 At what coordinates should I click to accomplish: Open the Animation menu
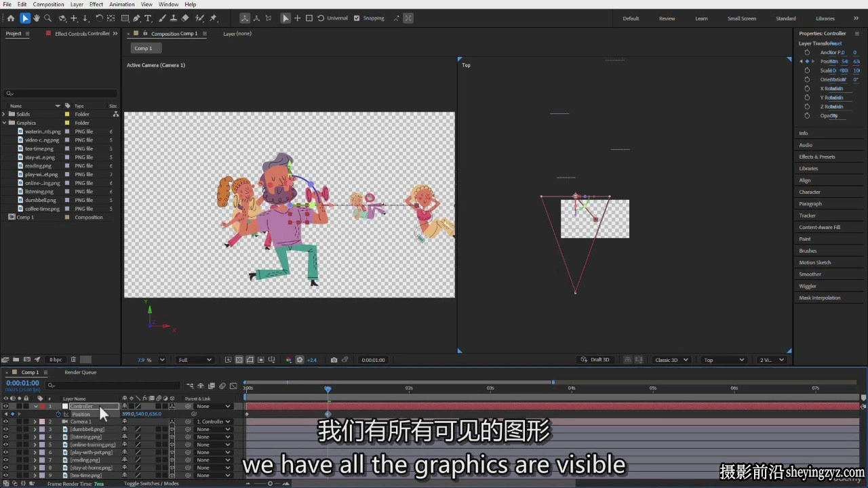(x=122, y=4)
